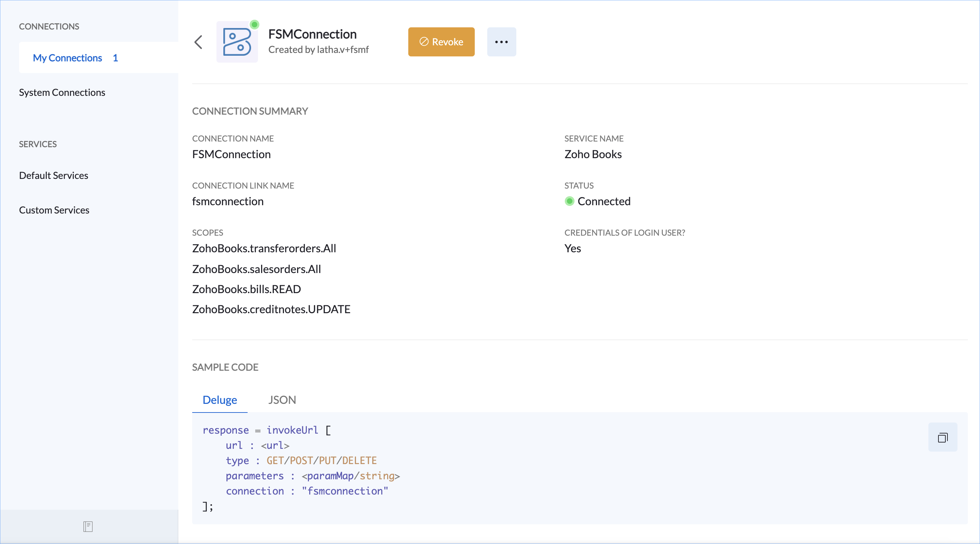Click the sidebar collapse panel icon

tap(88, 526)
